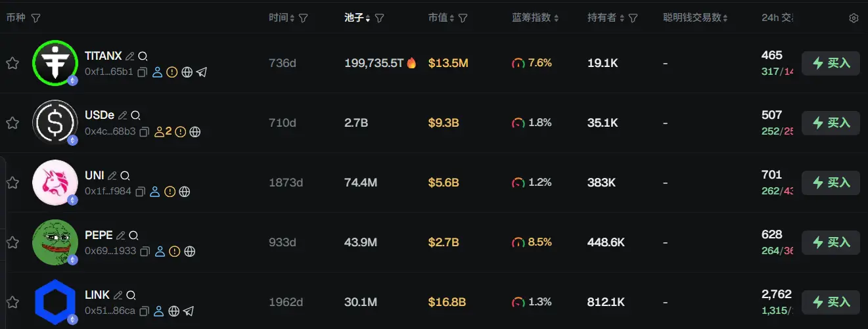The image size is (868, 329).
Task: Open the 市值 column filter funnel
Action: coord(463,18)
